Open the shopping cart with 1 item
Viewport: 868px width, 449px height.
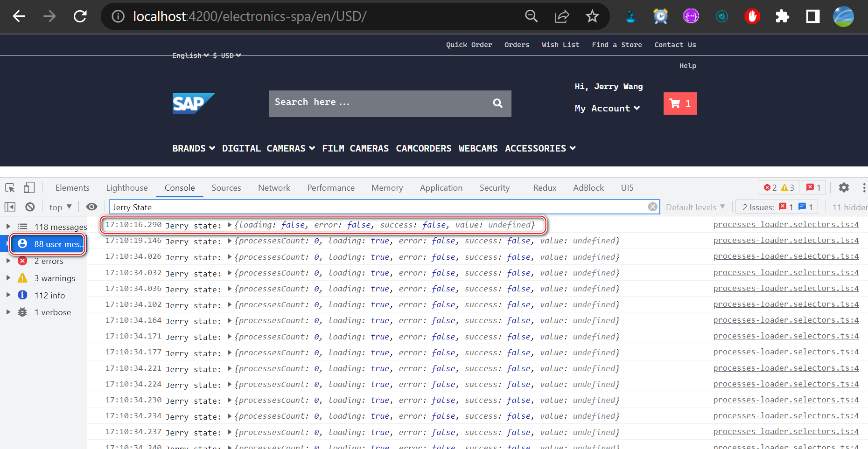pos(680,104)
